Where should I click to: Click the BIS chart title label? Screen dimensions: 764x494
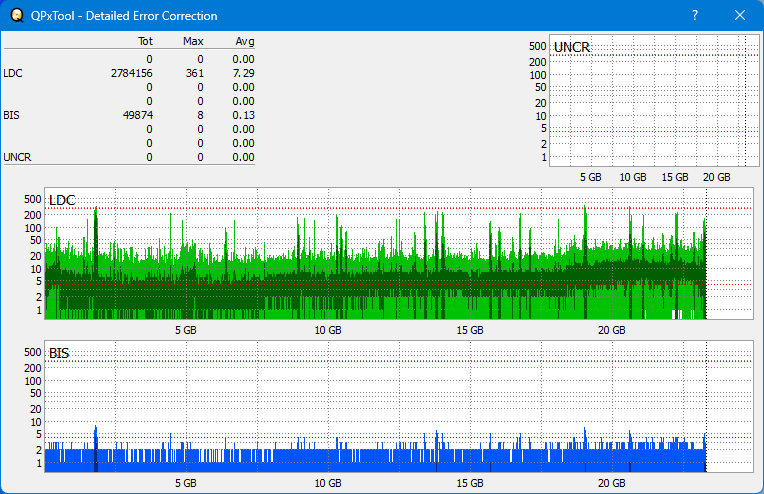(x=59, y=353)
